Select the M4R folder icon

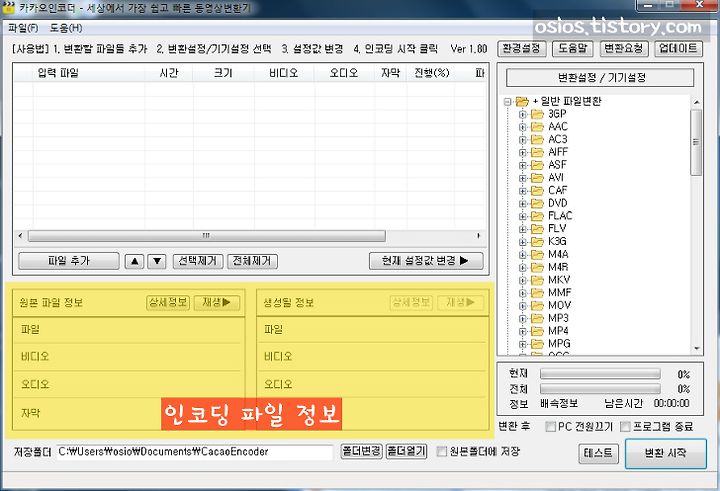point(537,267)
